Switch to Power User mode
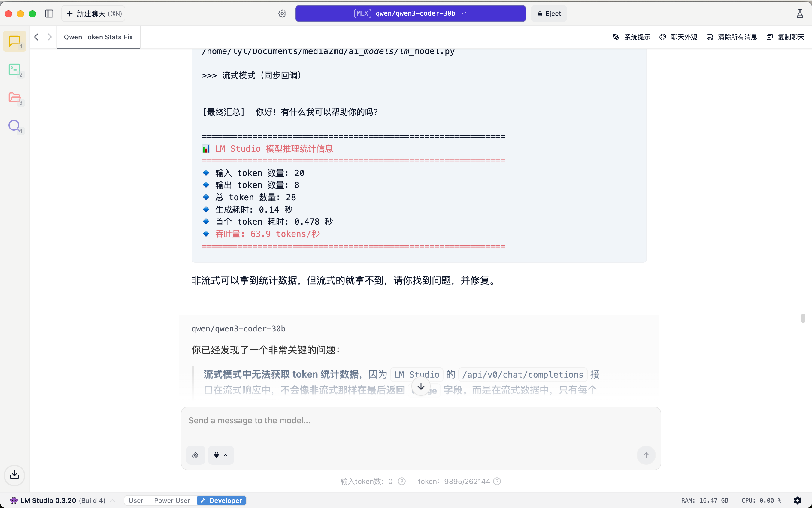This screenshot has height=508, width=812. pos(172,500)
